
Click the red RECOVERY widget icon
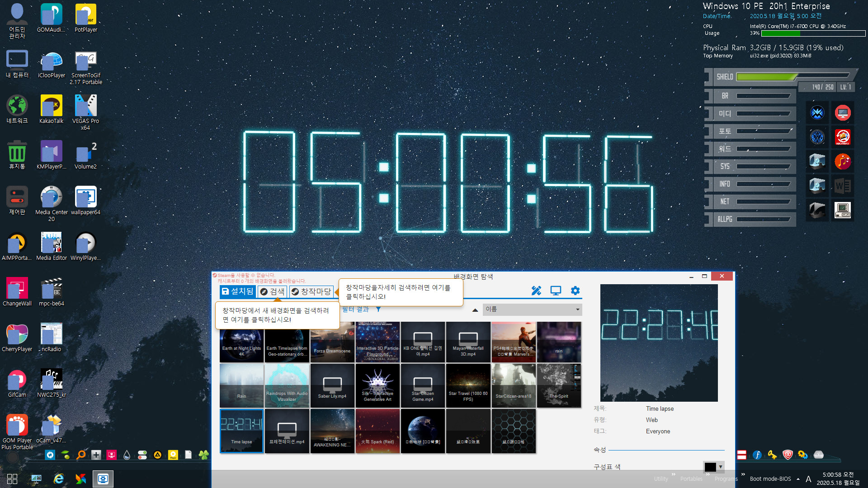point(843,137)
